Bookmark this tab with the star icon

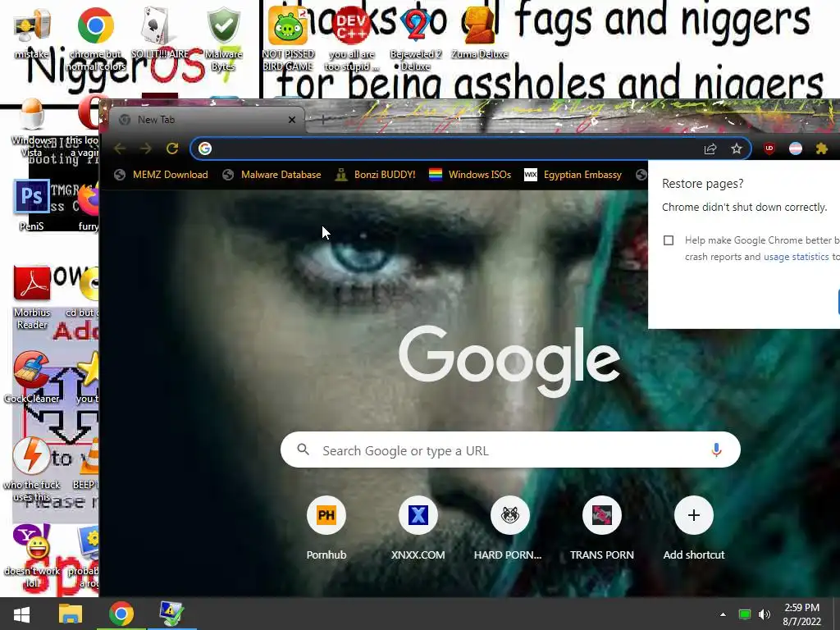pyautogui.click(x=737, y=148)
